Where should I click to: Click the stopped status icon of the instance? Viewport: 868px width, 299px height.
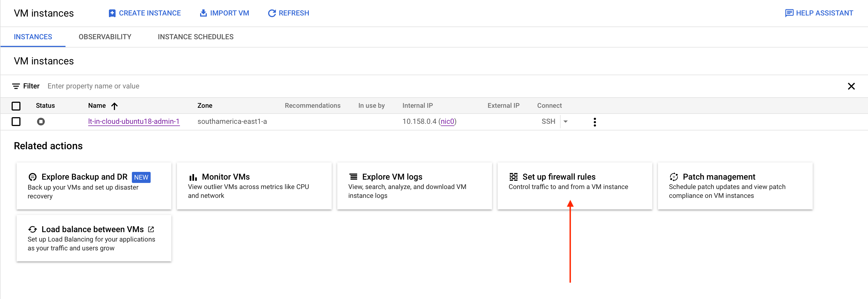[41, 122]
